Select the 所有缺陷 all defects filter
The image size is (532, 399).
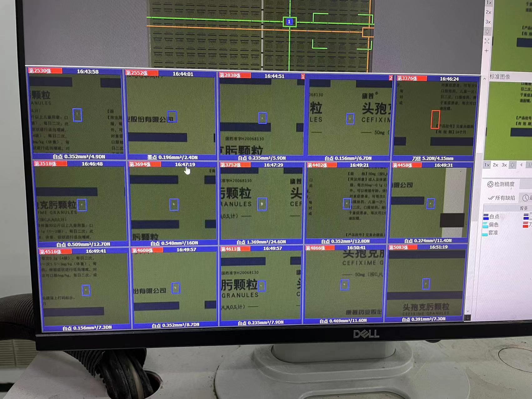[x=502, y=198]
